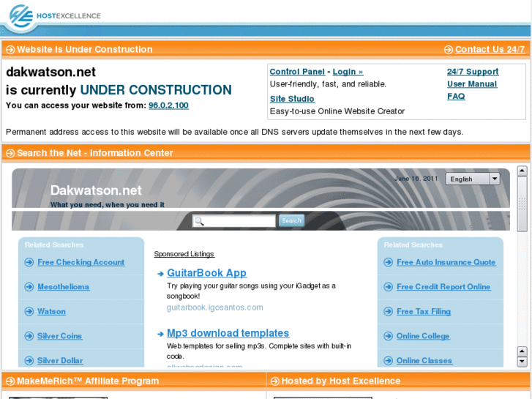
Task: Open the User Manual link
Action: pyautogui.click(x=472, y=84)
